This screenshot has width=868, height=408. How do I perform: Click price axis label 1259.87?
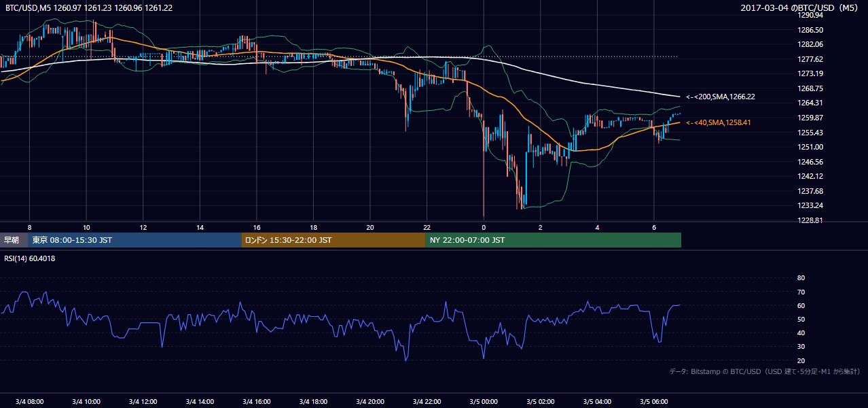[x=811, y=118]
